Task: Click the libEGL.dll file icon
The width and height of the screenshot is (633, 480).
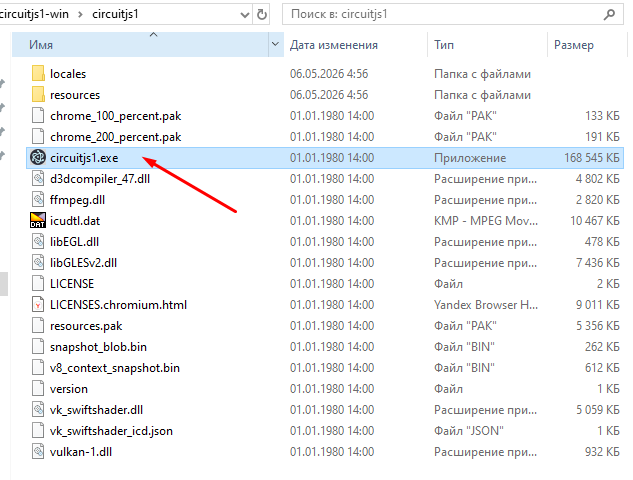Action: point(38,241)
